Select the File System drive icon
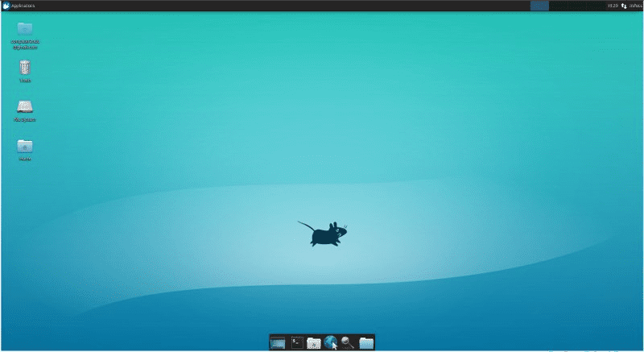 (x=25, y=107)
